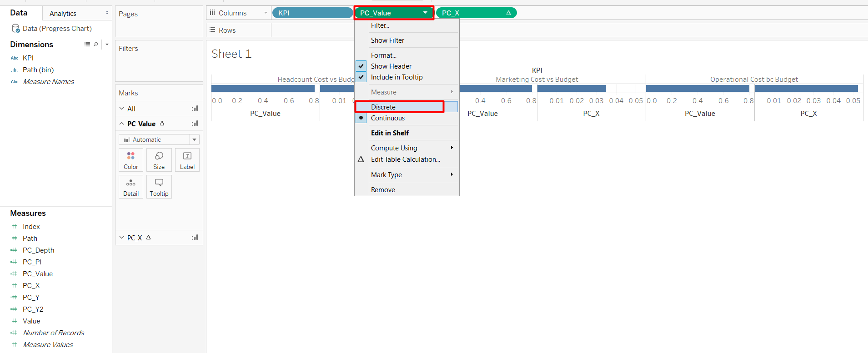This screenshot has width=868, height=353.
Task: Toggle Include in Tooltip option
Action: (396, 77)
